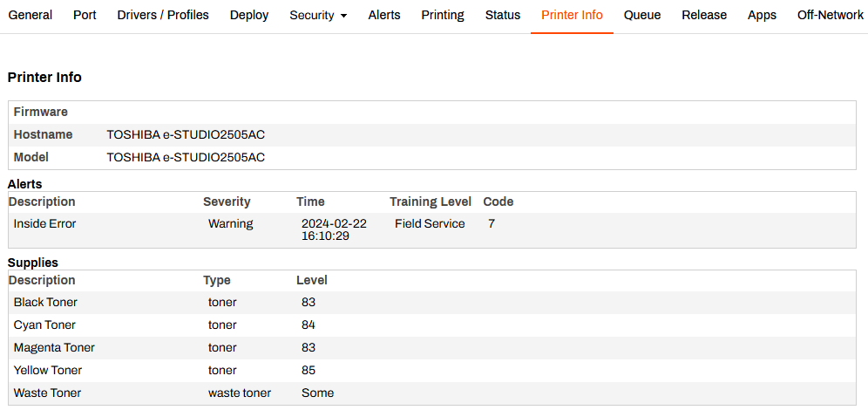
Task: Select the Black Toner supply row
Action: click(x=432, y=303)
